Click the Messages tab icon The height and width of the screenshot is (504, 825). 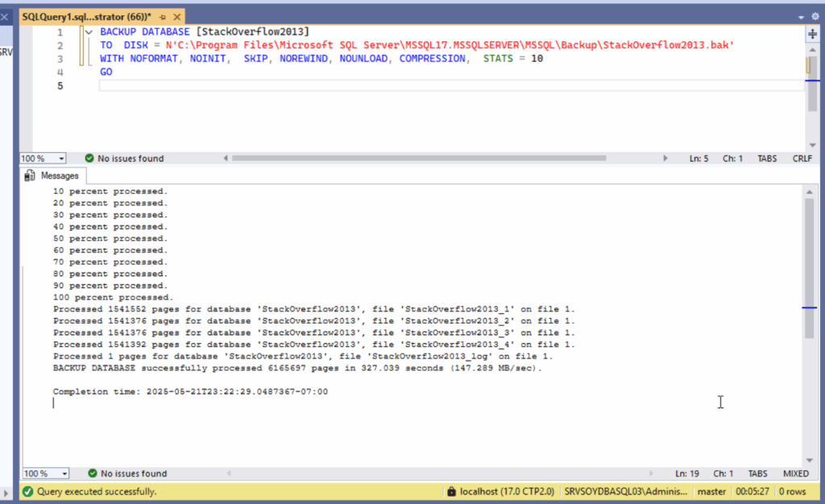31,176
